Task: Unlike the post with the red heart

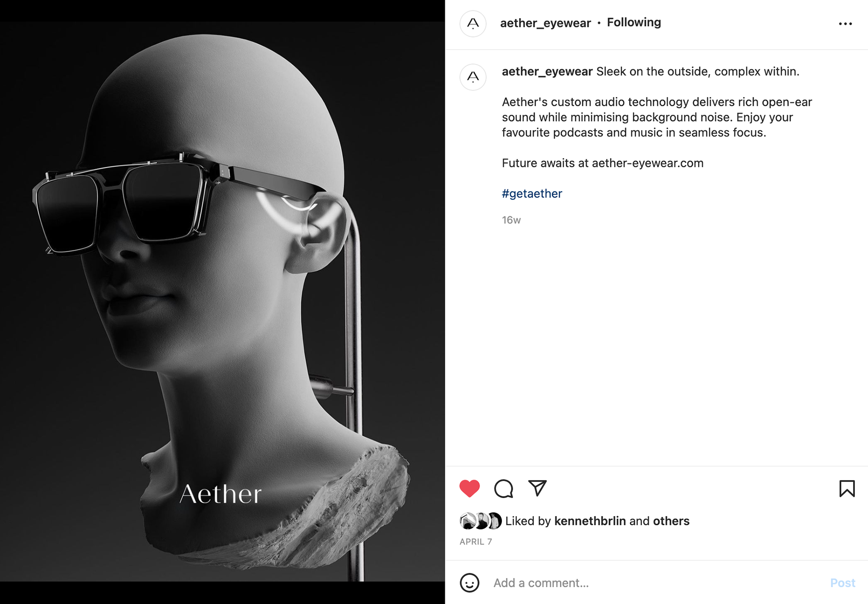Action: tap(469, 488)
